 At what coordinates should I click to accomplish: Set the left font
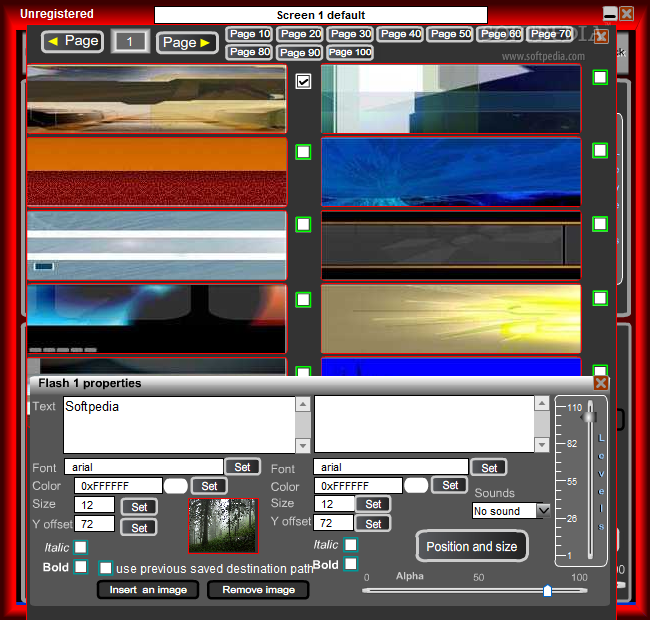point(243,467)
